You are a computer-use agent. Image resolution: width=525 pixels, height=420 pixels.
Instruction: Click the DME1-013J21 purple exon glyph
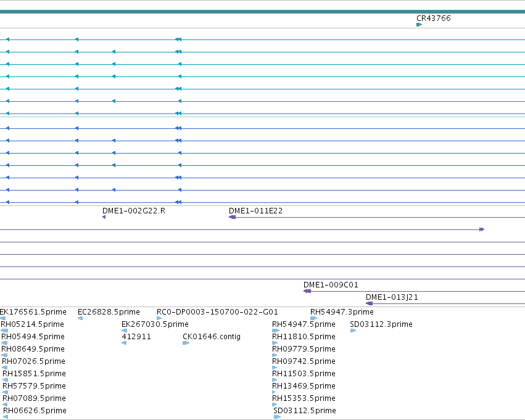coord(370,303)
